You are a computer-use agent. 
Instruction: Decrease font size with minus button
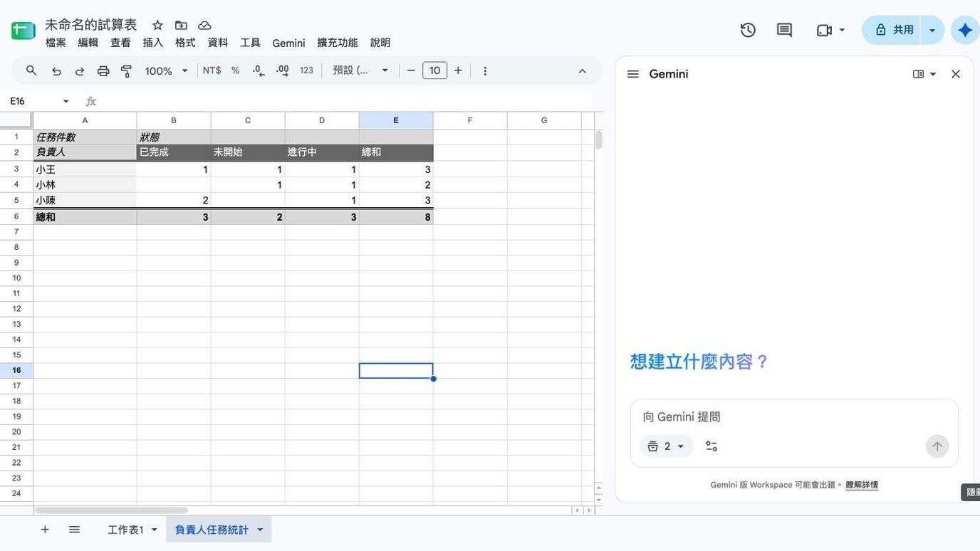click(411, 70)
